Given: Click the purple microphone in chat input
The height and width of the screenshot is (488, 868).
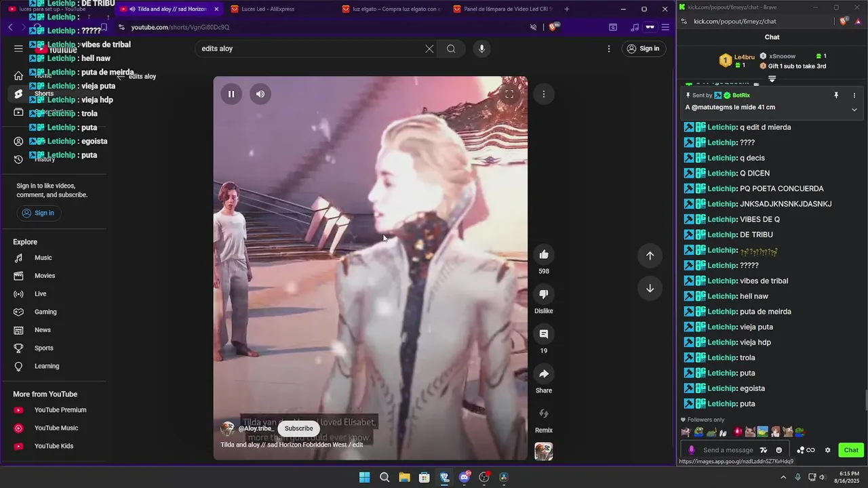Looking at the screenshot, I should (692, 450).
